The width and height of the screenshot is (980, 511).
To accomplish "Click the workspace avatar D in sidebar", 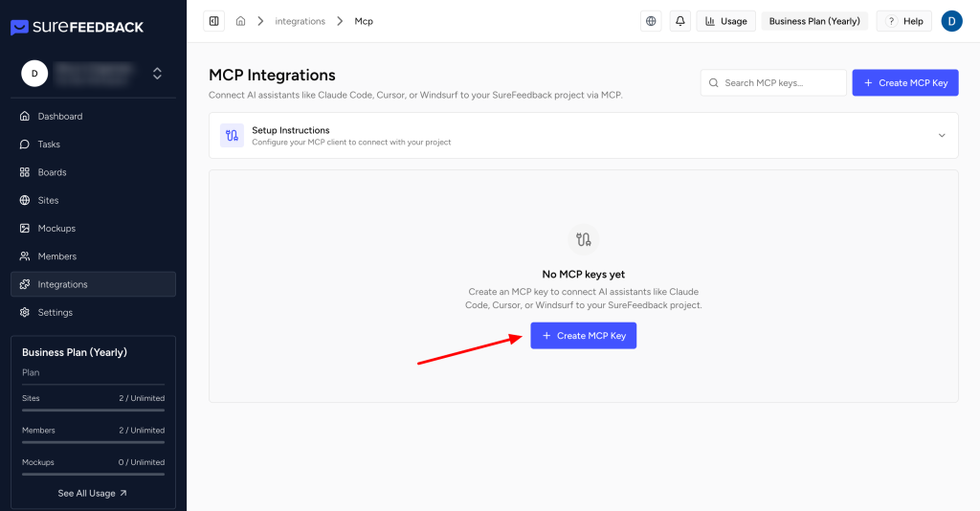I will point(34,74).
